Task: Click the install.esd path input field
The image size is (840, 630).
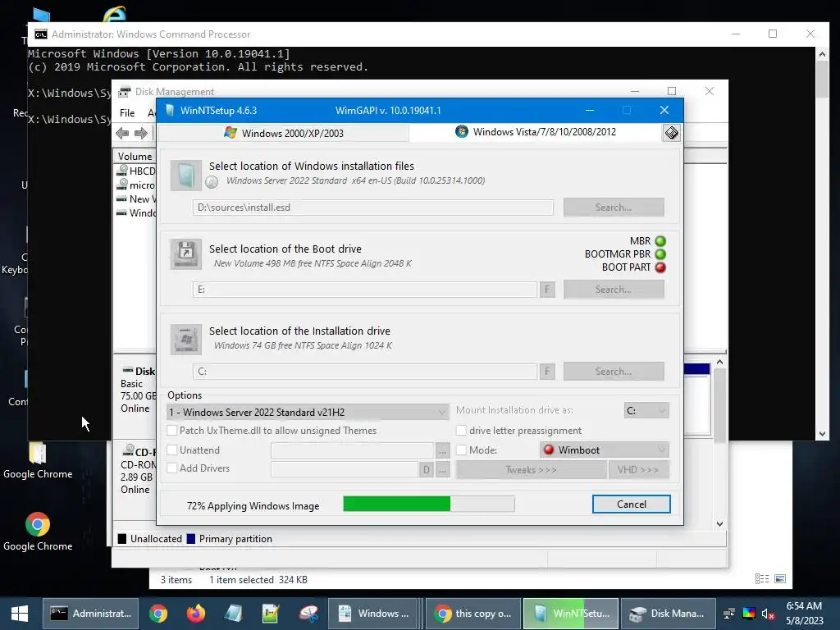Action: [373, 208]
